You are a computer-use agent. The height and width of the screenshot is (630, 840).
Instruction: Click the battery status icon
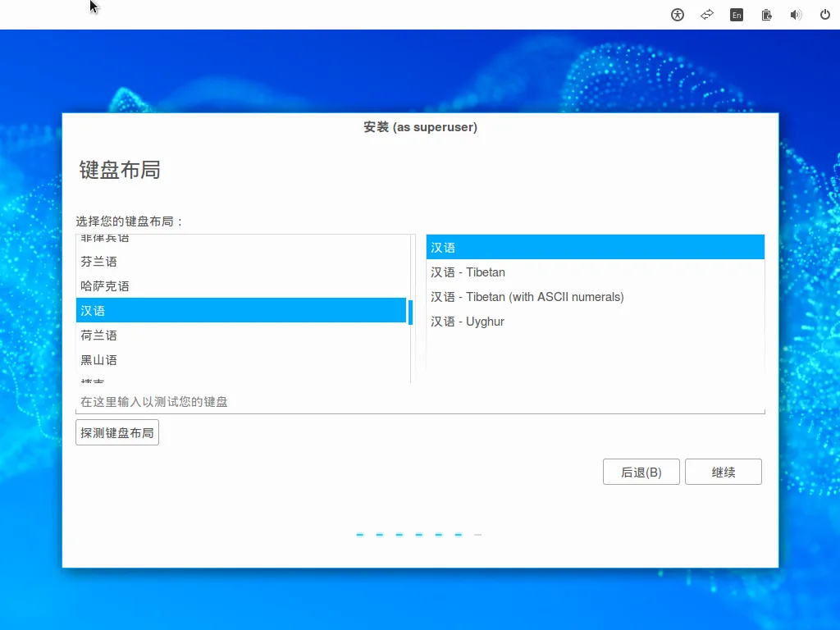[x=766, y=15]
